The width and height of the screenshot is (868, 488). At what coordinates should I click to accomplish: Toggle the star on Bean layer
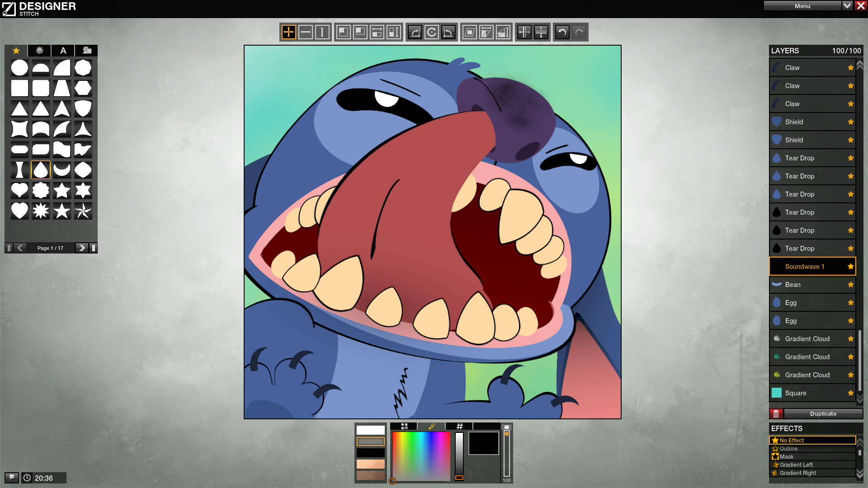[850, 284]
